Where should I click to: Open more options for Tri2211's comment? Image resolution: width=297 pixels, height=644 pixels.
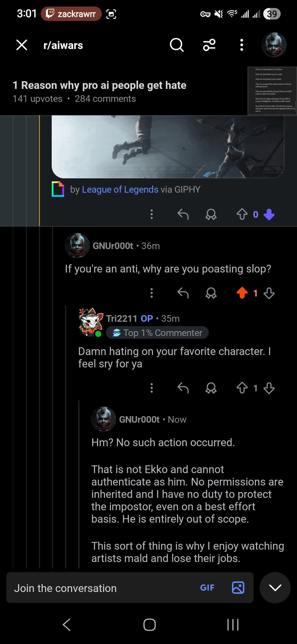click(152, 388)
